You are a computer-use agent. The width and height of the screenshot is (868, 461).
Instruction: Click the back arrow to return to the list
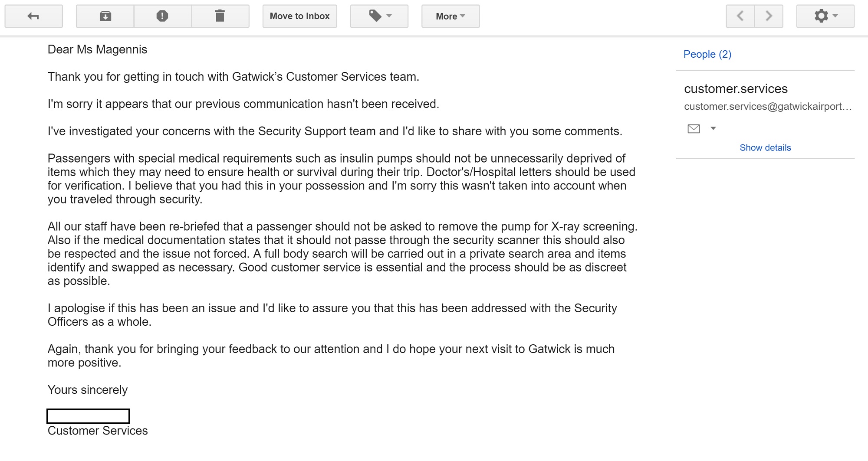[x=33, y=16]
